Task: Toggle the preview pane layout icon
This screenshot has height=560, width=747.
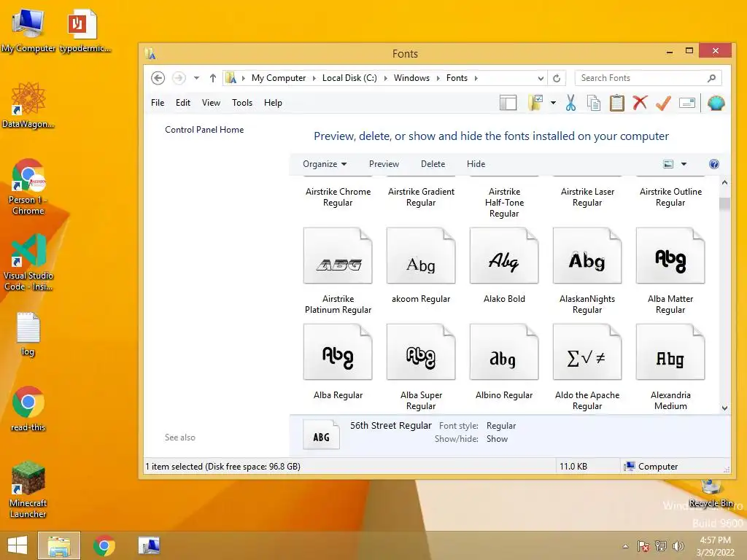Action: point(508,103)
